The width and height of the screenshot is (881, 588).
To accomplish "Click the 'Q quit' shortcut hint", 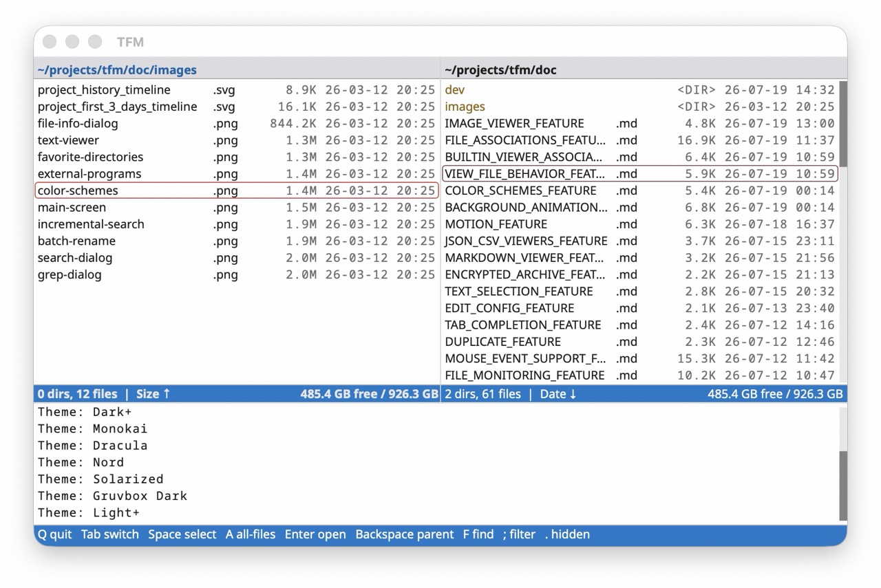I will click(54, 534).
